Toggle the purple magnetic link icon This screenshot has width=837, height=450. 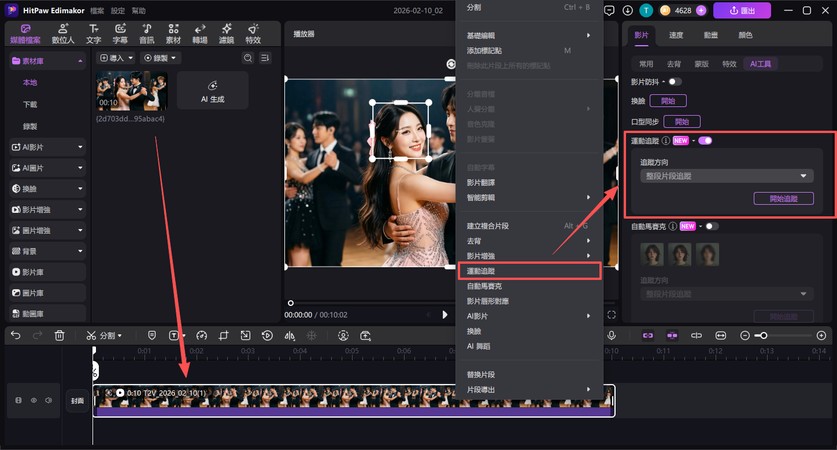click(648, 335)
